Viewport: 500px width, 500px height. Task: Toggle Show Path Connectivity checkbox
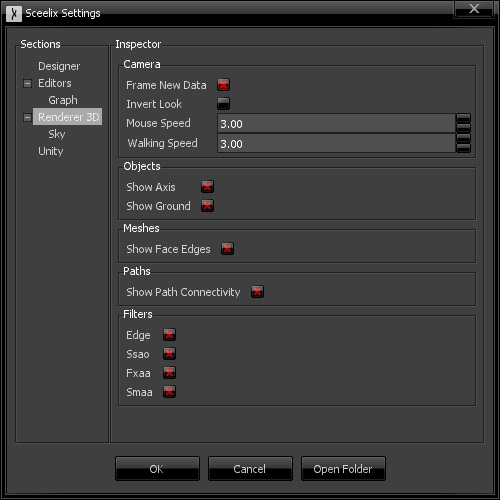(257, 292)
